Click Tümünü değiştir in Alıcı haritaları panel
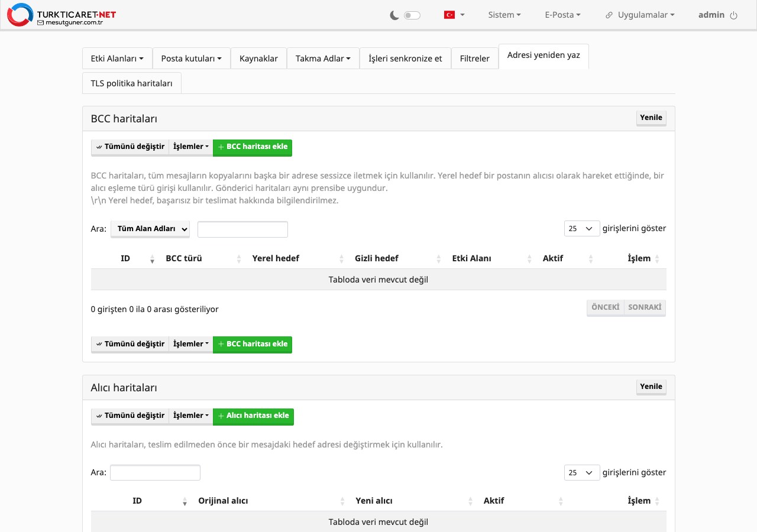 pyautogui.click(x=130, y=416)
